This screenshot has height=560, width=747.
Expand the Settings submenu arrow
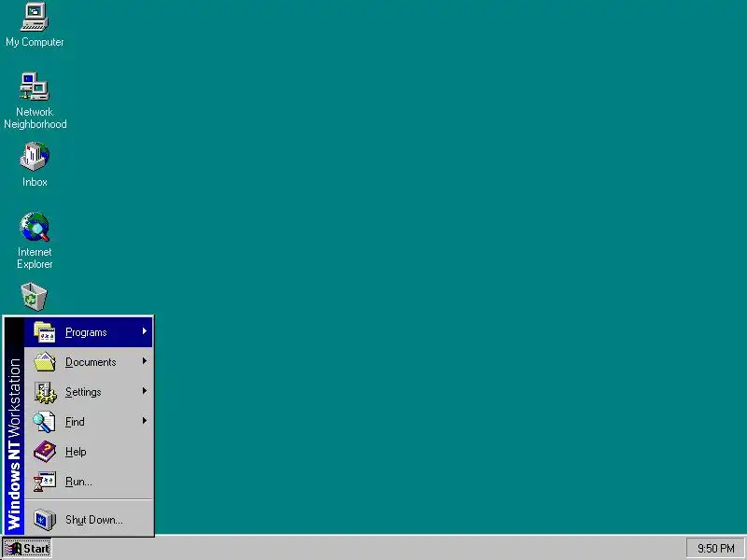click(x=145, y=391)
